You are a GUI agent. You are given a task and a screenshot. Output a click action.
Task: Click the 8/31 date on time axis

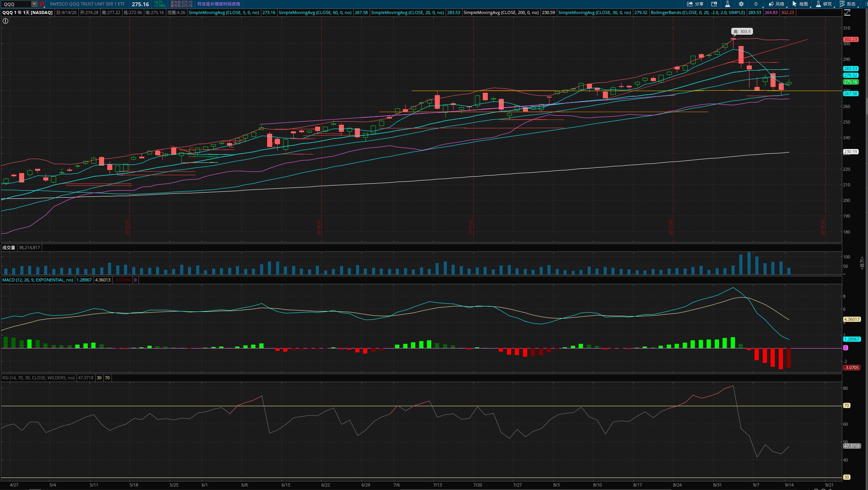(717, 485)
